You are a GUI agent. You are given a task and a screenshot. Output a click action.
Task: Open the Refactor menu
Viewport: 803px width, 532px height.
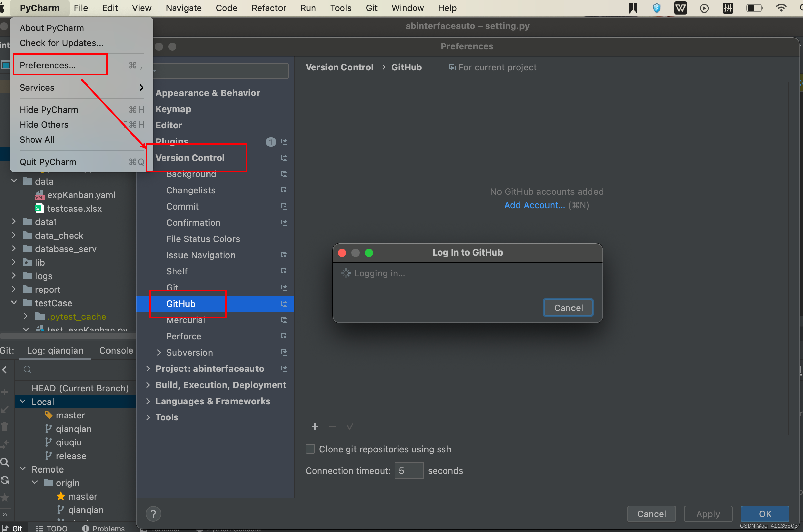(x=269, y=8)
